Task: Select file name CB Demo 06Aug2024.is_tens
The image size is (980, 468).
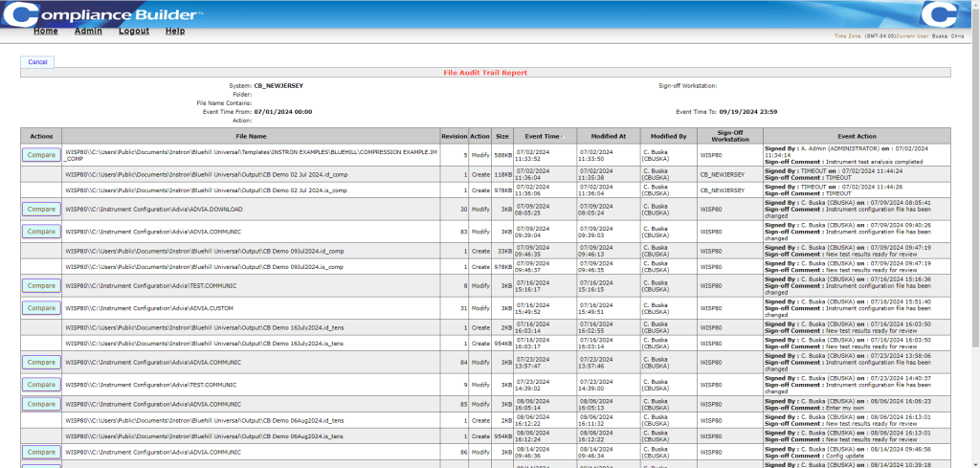Action: point(205,436)
